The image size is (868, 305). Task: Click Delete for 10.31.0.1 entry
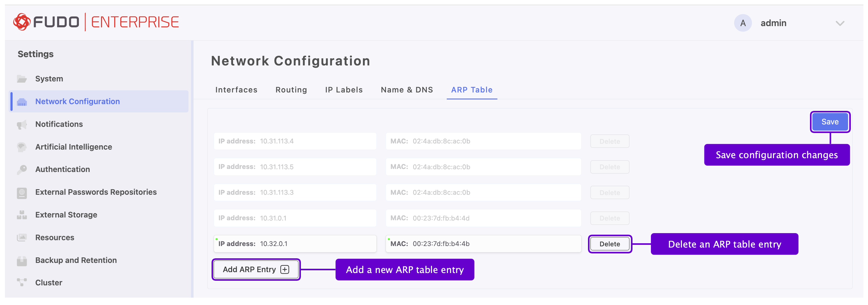tap(609, 218)
